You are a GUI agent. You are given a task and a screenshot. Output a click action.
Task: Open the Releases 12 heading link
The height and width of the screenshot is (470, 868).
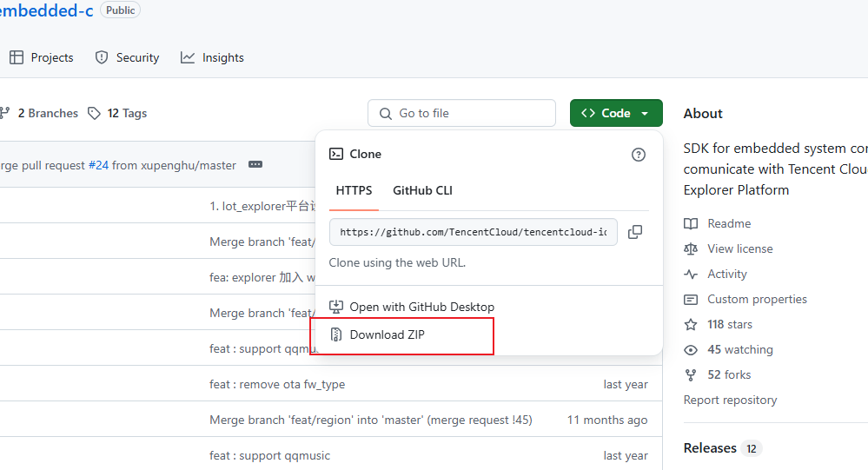pos(722,448)
